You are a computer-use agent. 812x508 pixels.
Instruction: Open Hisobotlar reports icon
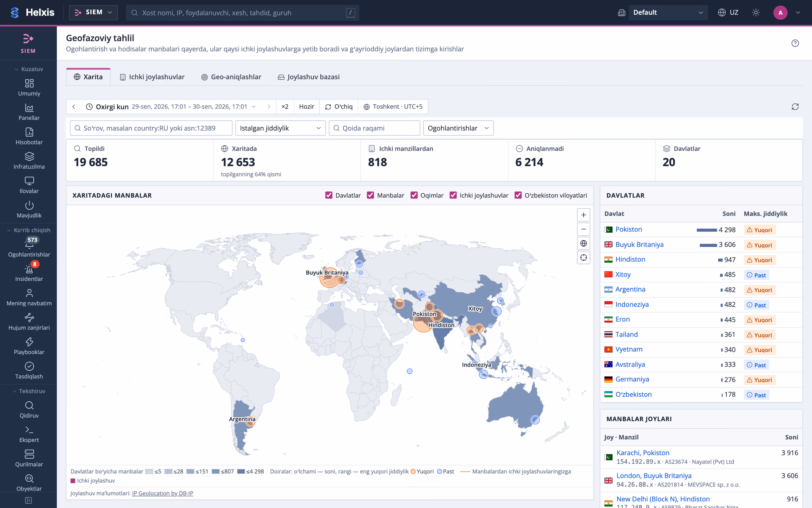pyautogui.click(x=29, y=137)
